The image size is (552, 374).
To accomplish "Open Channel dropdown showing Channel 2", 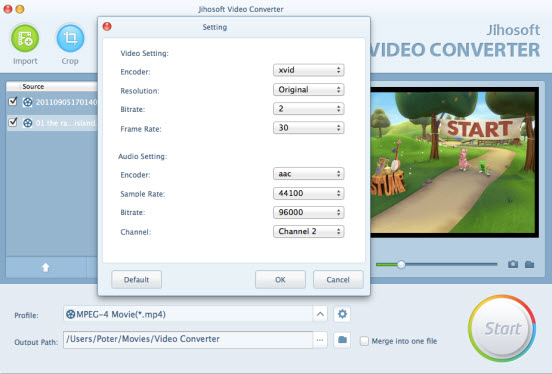I will (308, 231).
